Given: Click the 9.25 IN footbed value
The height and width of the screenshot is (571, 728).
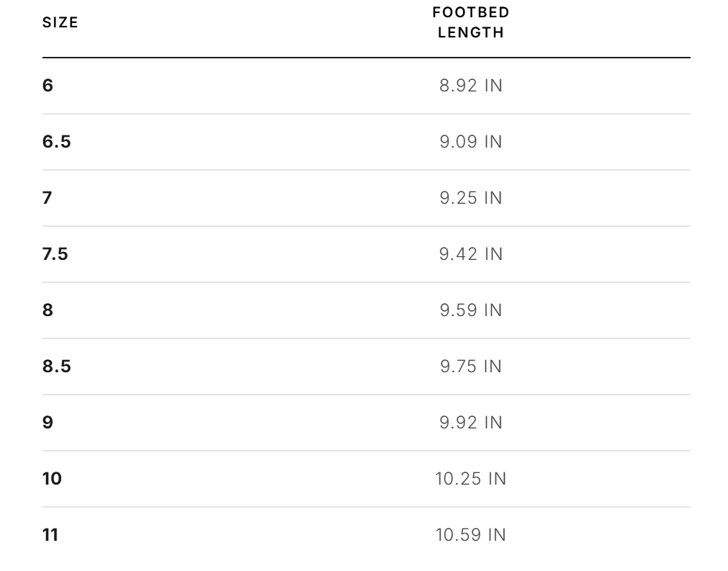Looking at the screenshot, I should 471,198.
